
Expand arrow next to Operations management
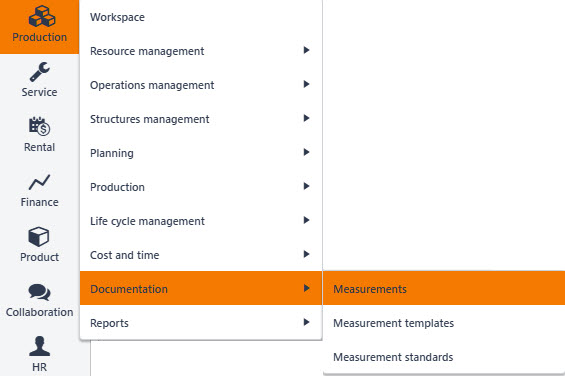(306, 84)
